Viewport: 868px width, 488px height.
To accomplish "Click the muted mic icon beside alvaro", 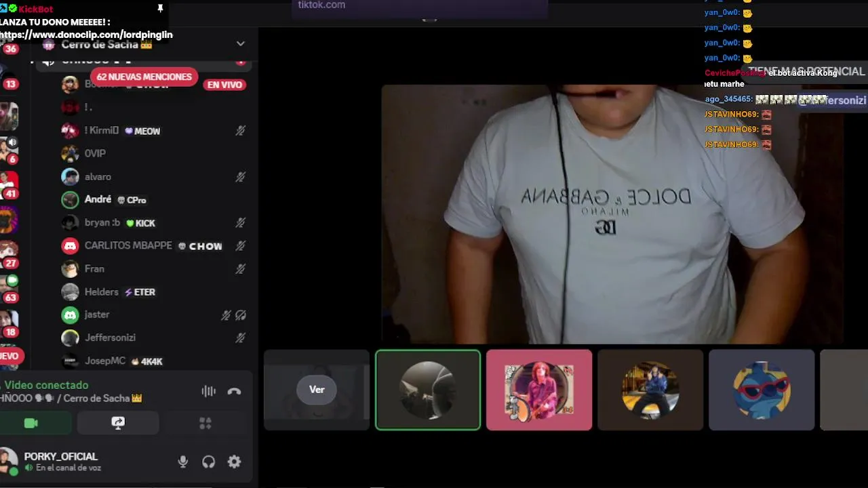I will (240, 177).
